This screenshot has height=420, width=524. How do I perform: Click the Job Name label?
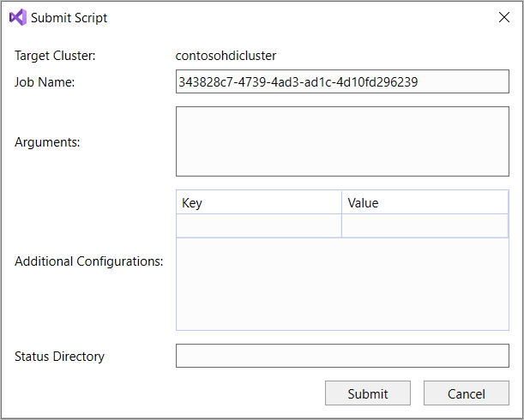point(45,82)
